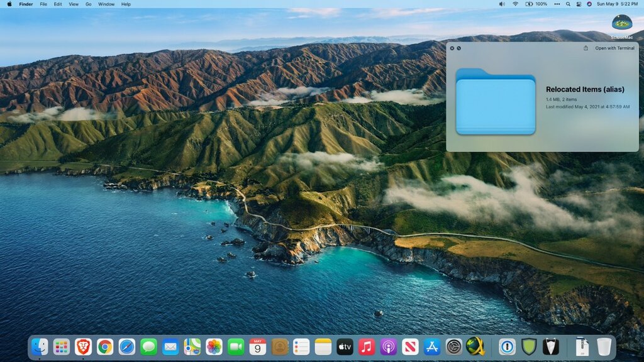Viewport: 644px width, 362px height.
Task: Open the Trash in the dock
Action: coord(604,346)
